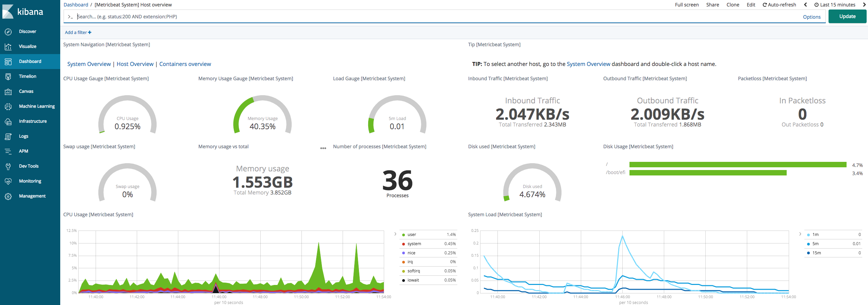Click the Update button
868x305 pixels.
pos(847,16)
